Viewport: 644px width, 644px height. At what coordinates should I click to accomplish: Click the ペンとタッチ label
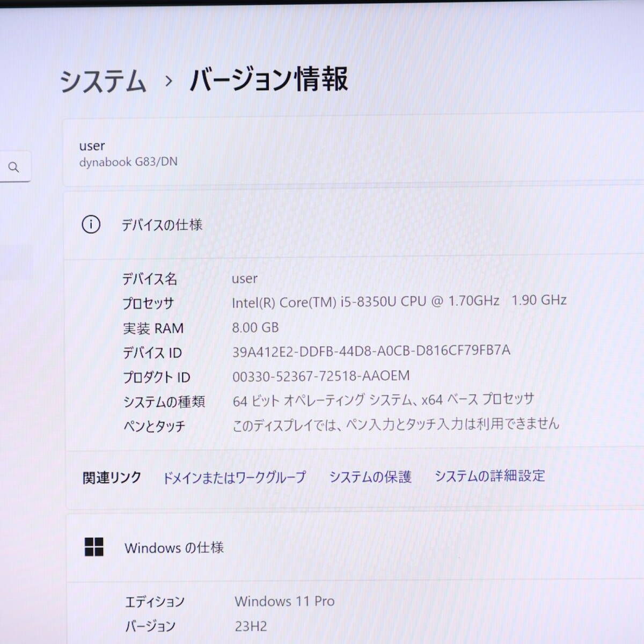pyautogui.click(x=155, y=426)
